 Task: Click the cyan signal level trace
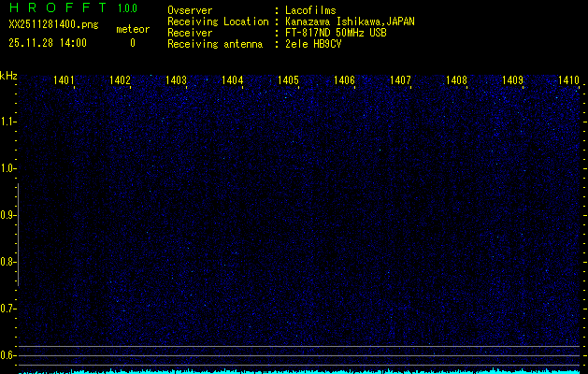click(x=299, y=370)
